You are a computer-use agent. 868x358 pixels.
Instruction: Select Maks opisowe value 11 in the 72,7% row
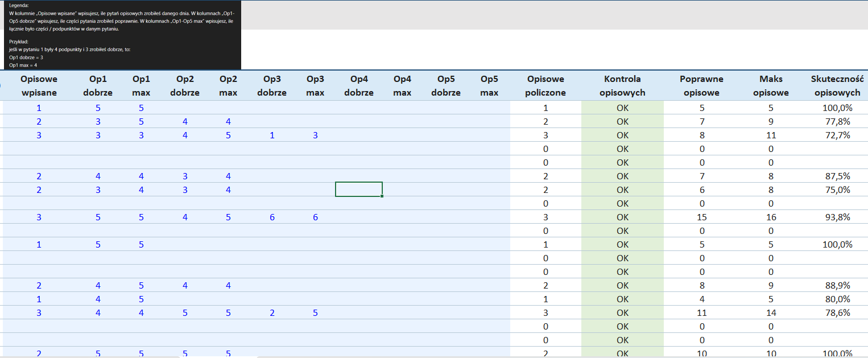[771, 135]
